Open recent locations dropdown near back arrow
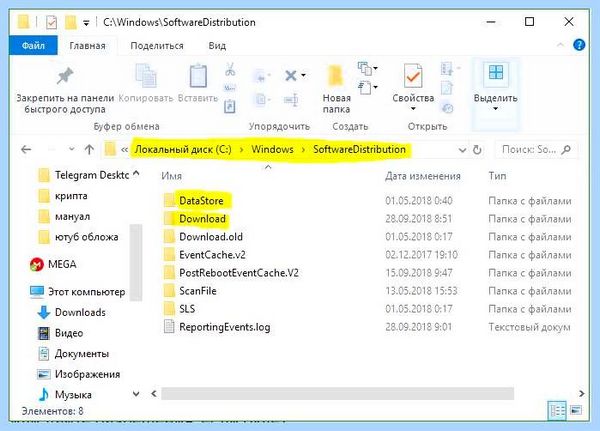The width and height of the screenshot is (600, 431). click(72, 149)
